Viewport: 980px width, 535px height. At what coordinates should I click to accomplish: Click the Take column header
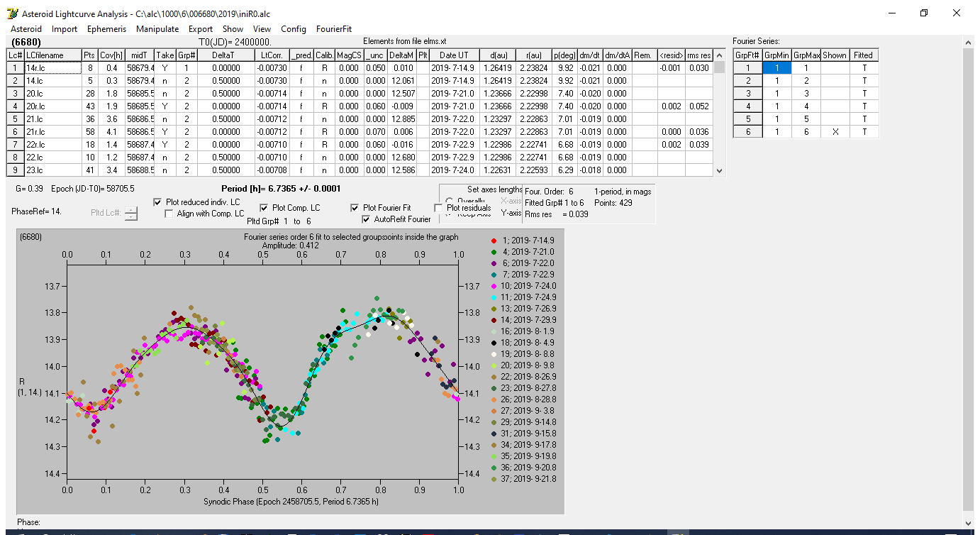click(165, 55)
